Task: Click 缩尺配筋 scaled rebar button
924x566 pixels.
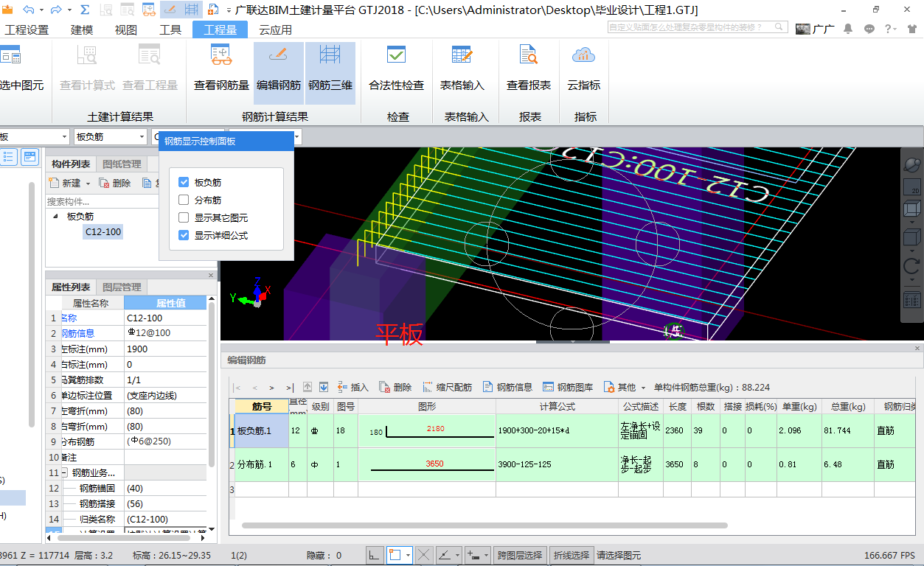Action: pos(448,387)
